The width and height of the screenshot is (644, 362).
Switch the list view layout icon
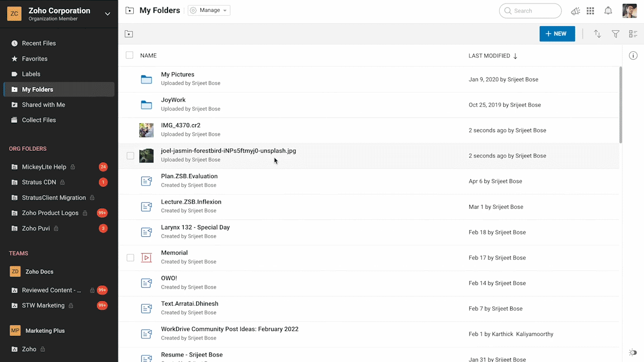[633, 34]
